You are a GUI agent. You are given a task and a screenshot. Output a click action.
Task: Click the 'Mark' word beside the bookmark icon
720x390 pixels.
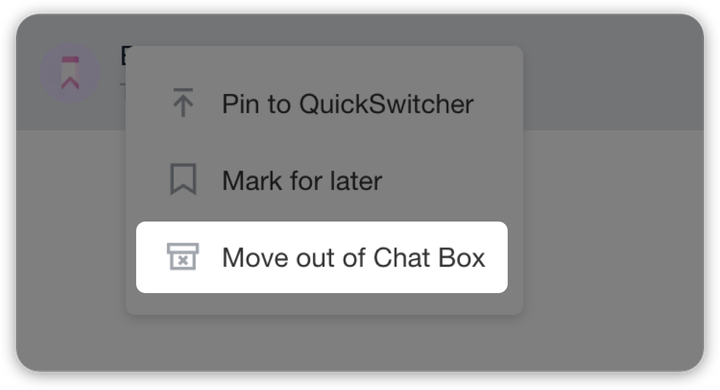pyautogui.click(x=252, y=181)
